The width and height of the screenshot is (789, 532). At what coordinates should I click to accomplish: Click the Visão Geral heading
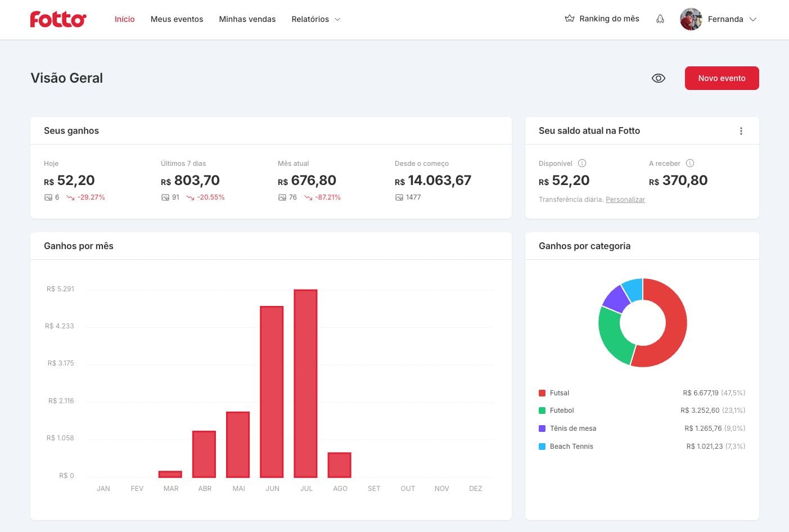pos(67,78)
